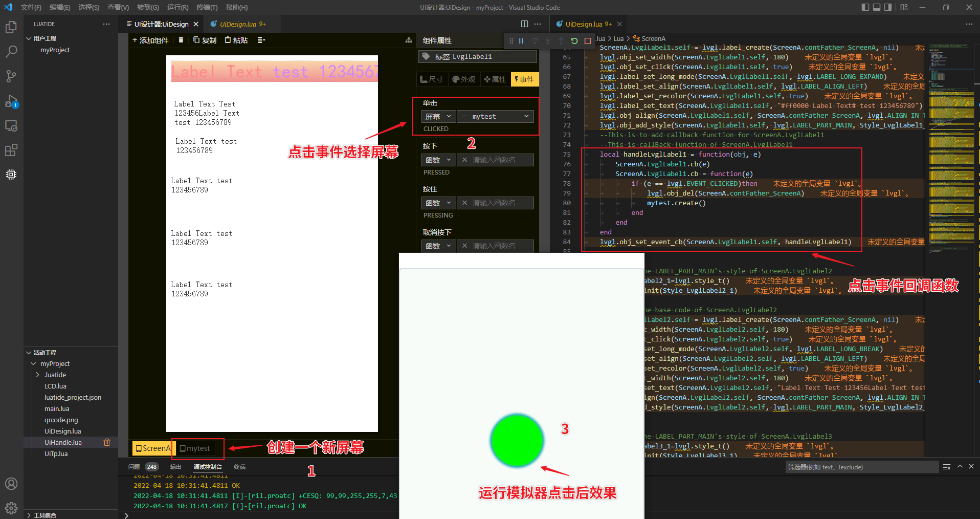This screenshot has height=519, width=980.
Task: Open Source Control view
Action: click(11, 76)
